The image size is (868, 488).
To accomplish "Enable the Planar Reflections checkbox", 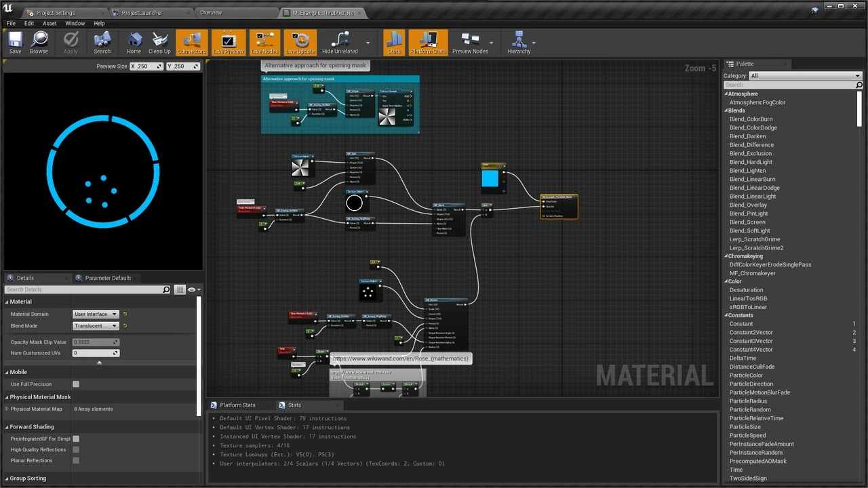I will click(76, 460).
